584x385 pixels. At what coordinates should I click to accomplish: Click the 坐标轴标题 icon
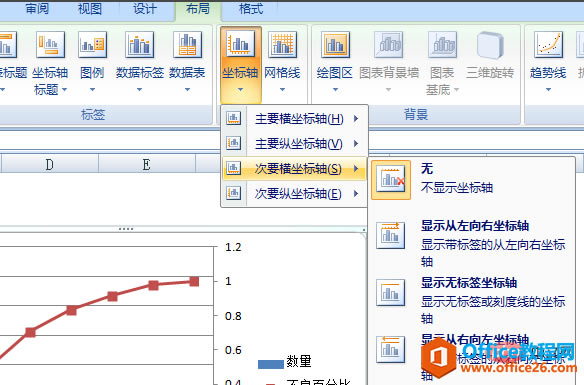50,44
